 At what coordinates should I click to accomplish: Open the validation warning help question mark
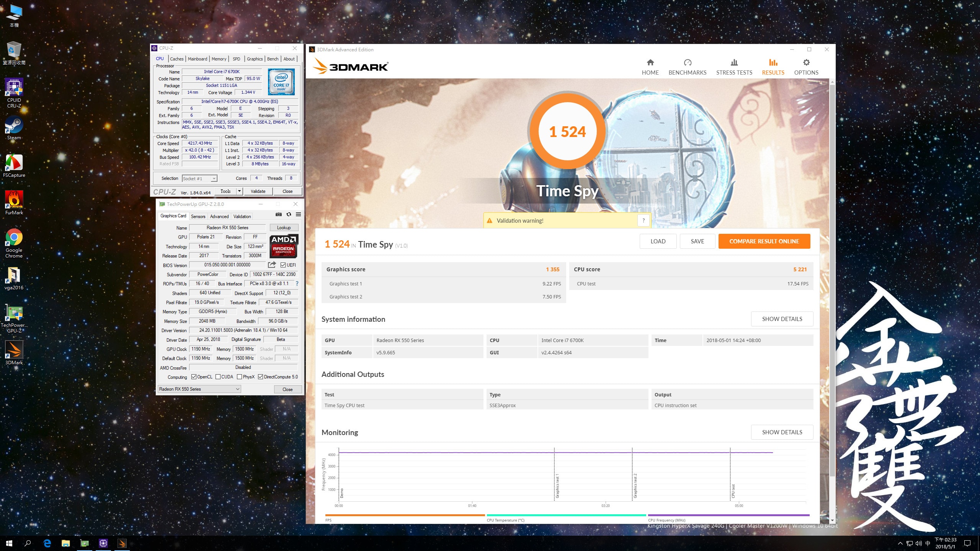point(644,220)
